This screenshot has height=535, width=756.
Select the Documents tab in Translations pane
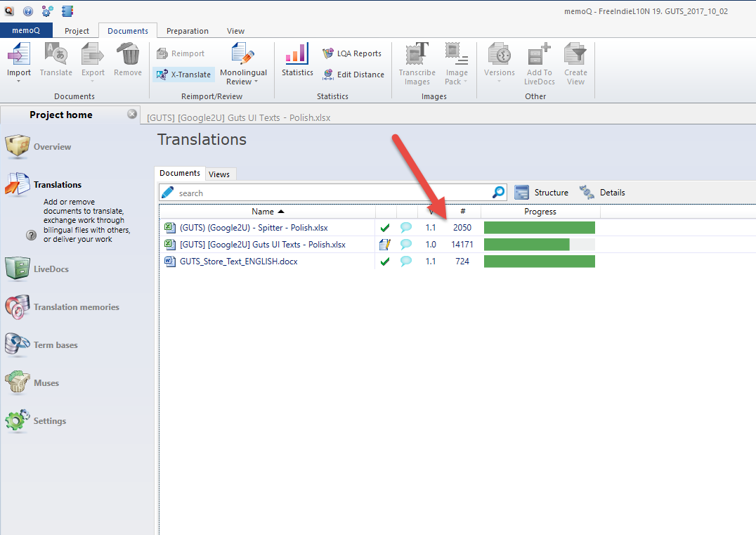[180, 173]
